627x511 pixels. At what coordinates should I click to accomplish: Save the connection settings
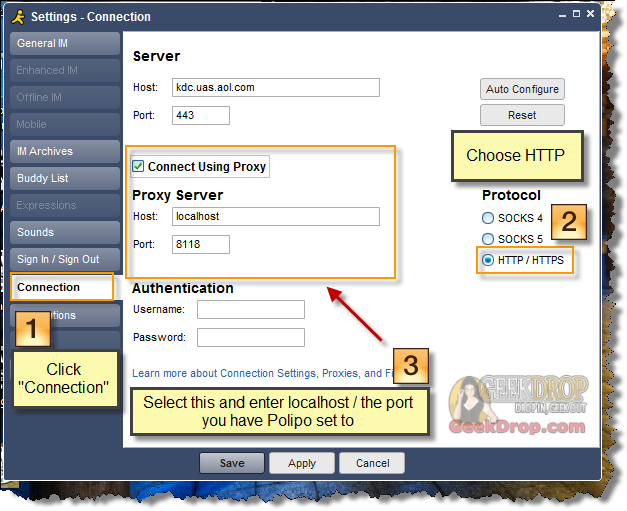232,463
